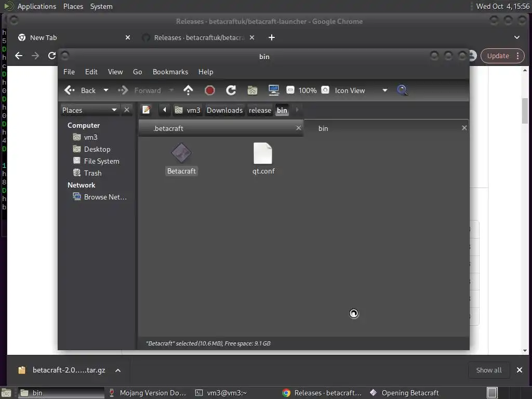Viewport: 532px width, 399px height.
Task: Open the Bookmarks menu
Action: (170, 72)
